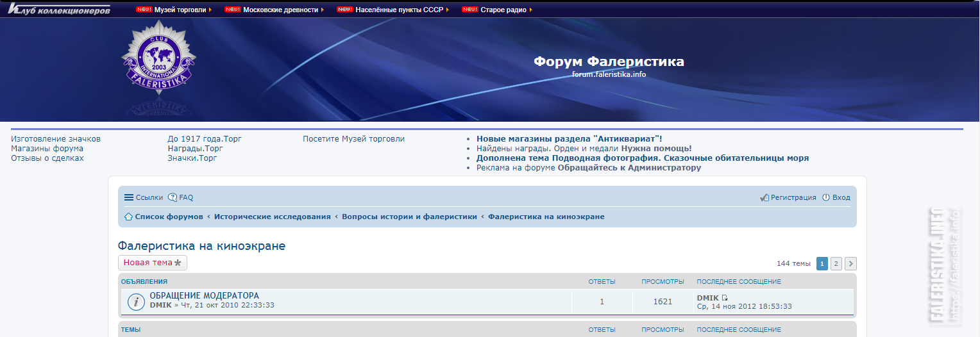This screenshot has width=980, height=337.
Task: Open Награды.Торг link
Action: [x=196, y=148]
